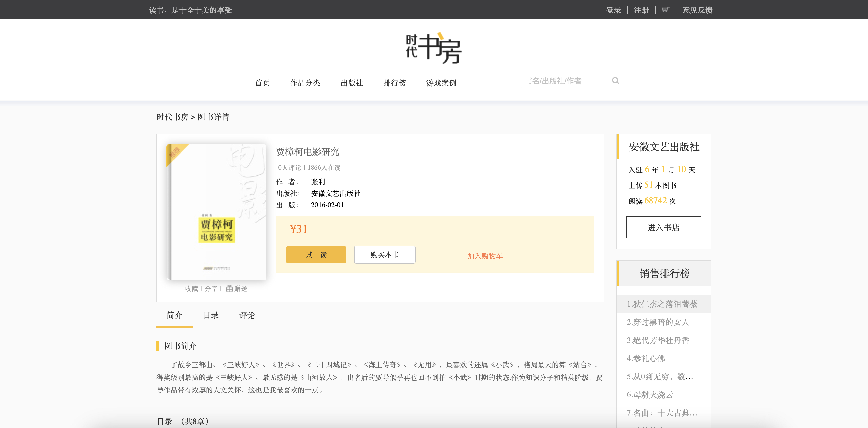Click 进入书店 button

[663, 227]
